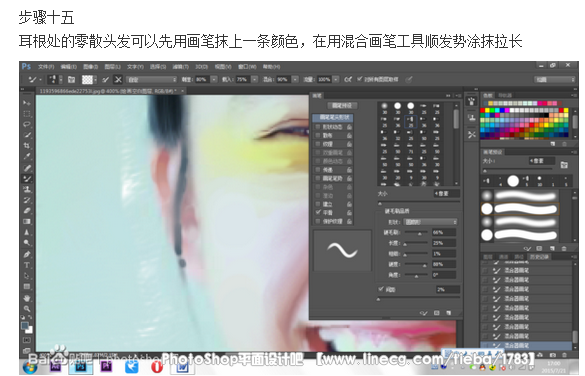Open the 形状 bristle shape dropdown

tap(431, 222)
